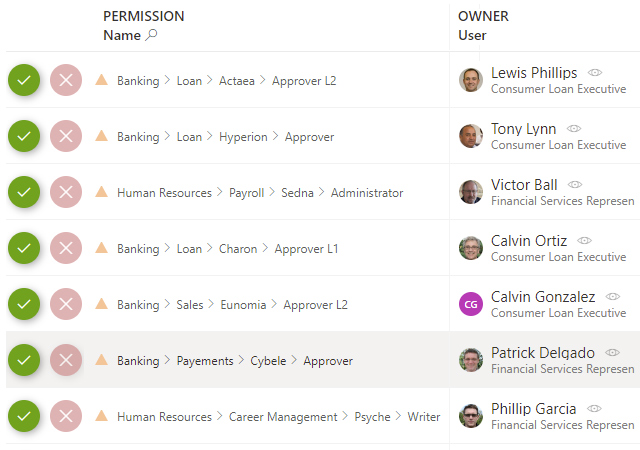Image resolution: width=640 pixels, height=450 pixels.
Task: Approve the Sedna Administrator permission
Action: (24, 192)
